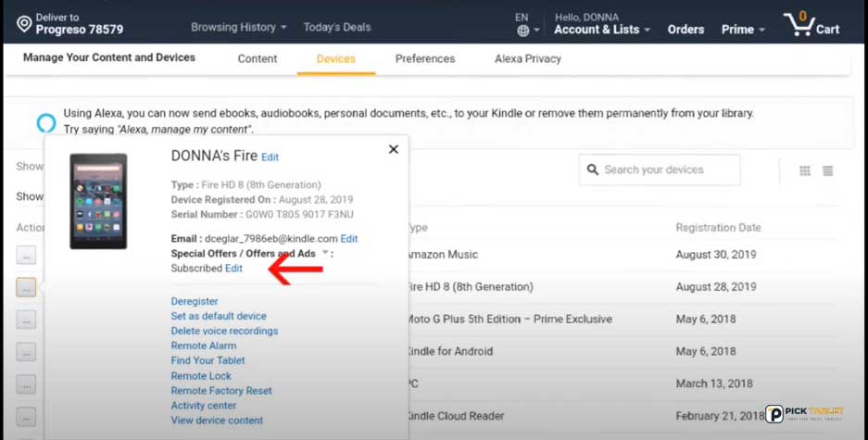Image resolution: width=868 pixels, height=440 pixels.
Task: Click Remote Factory Reset
Action: pos(221,391)
